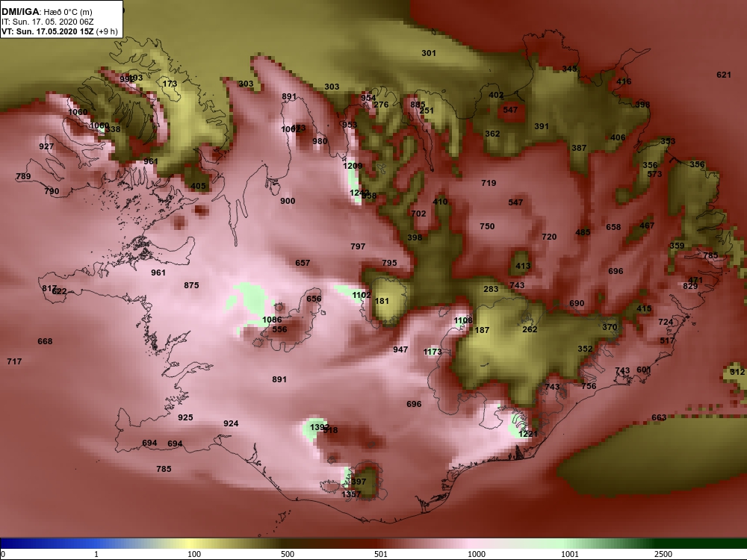Click the map value 690

[577, 303]
